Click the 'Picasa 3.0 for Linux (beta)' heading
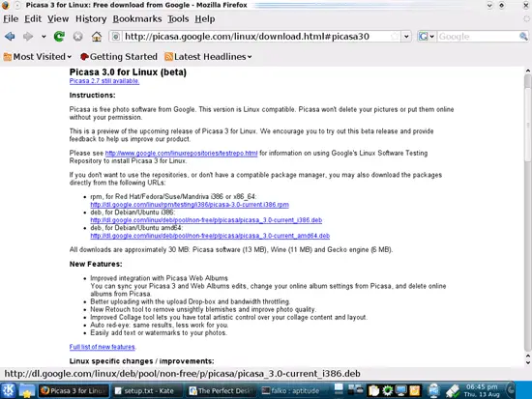 [128, 71]
